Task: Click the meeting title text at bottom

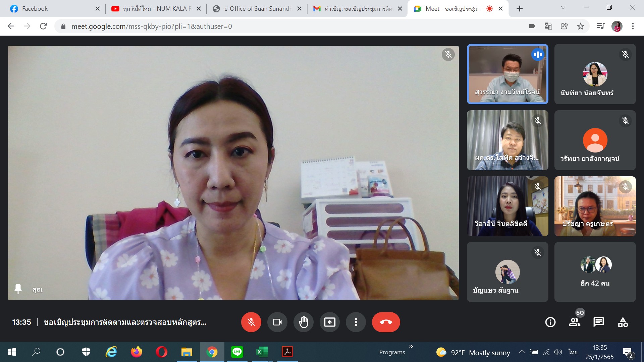Action: [x=125, y=322]
